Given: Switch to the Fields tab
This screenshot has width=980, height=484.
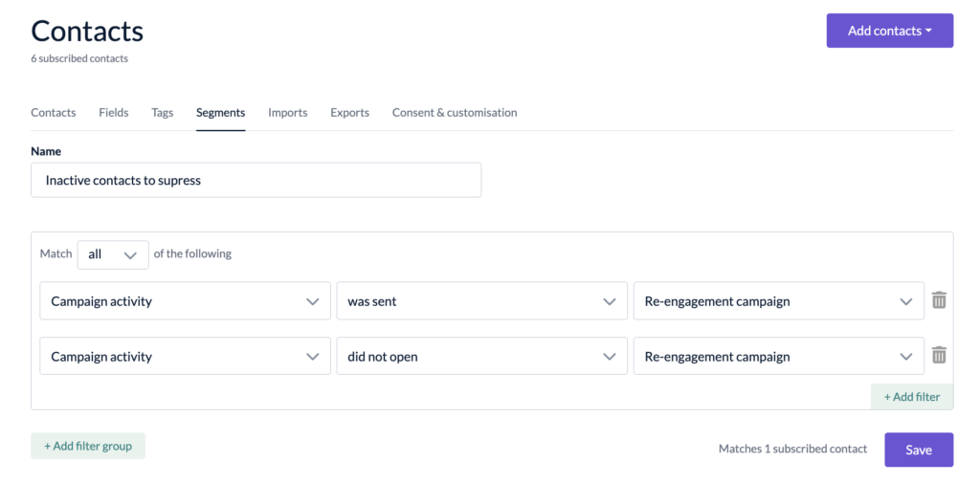Looking at the screenshot, I should pyautogui.click(x=114, y=113).
